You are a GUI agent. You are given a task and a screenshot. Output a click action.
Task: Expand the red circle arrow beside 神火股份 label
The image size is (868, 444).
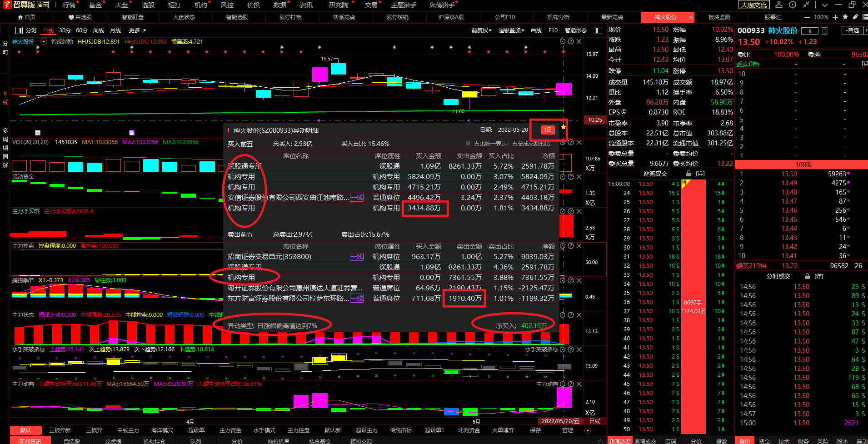tap(44, 41)
